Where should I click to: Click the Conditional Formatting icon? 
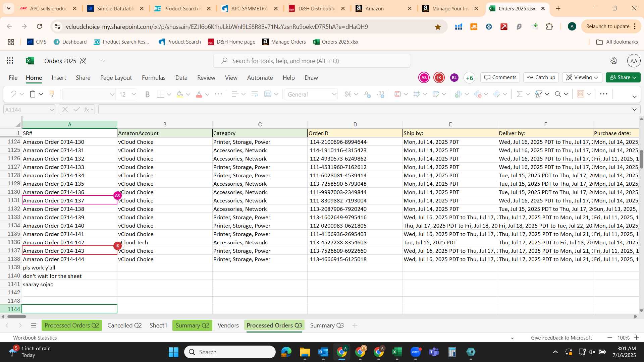click(x=398, y=94)
